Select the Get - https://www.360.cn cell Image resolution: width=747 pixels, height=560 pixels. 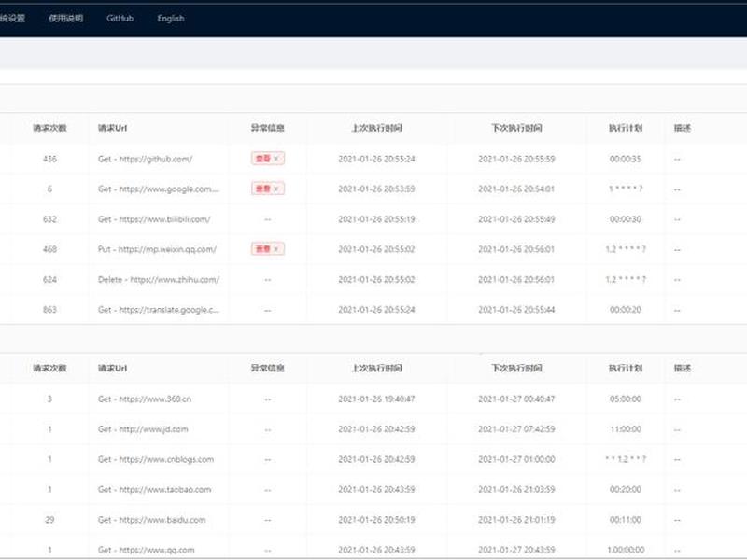pos(145,399)
